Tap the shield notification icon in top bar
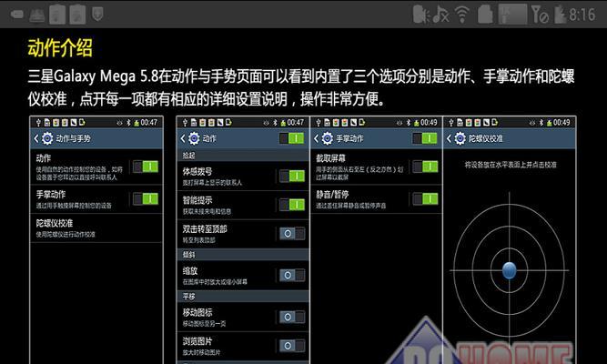The width and height of the screenshot is (607, 364). click(97, 15)
